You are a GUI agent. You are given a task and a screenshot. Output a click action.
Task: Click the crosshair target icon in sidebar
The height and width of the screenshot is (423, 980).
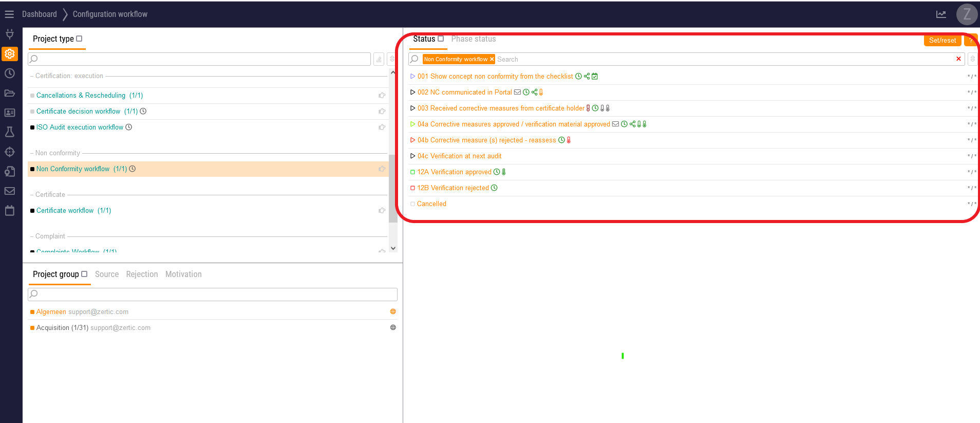tap(9, 152)
